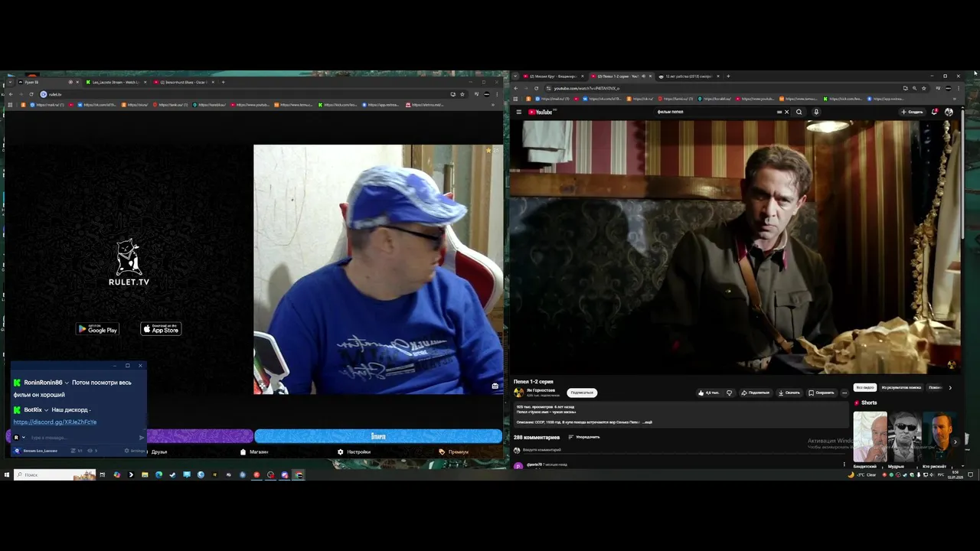Click the purple button on rulet.tv
Image resolution: width=980 pixels, height=551 pixels.
tap(199, 436)
